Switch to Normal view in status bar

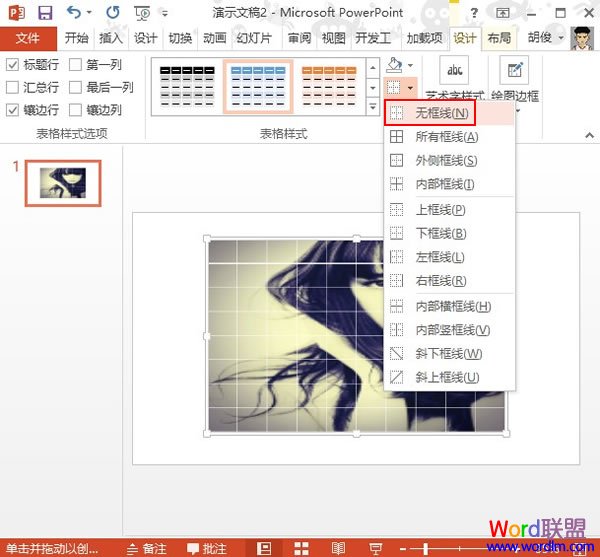[264, 549]
